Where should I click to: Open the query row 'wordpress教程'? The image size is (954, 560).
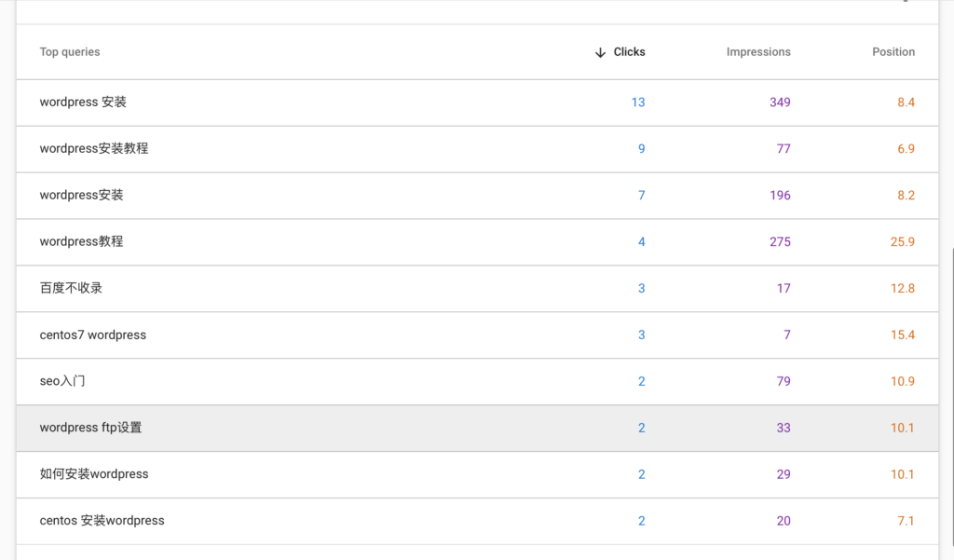point(477,241)
